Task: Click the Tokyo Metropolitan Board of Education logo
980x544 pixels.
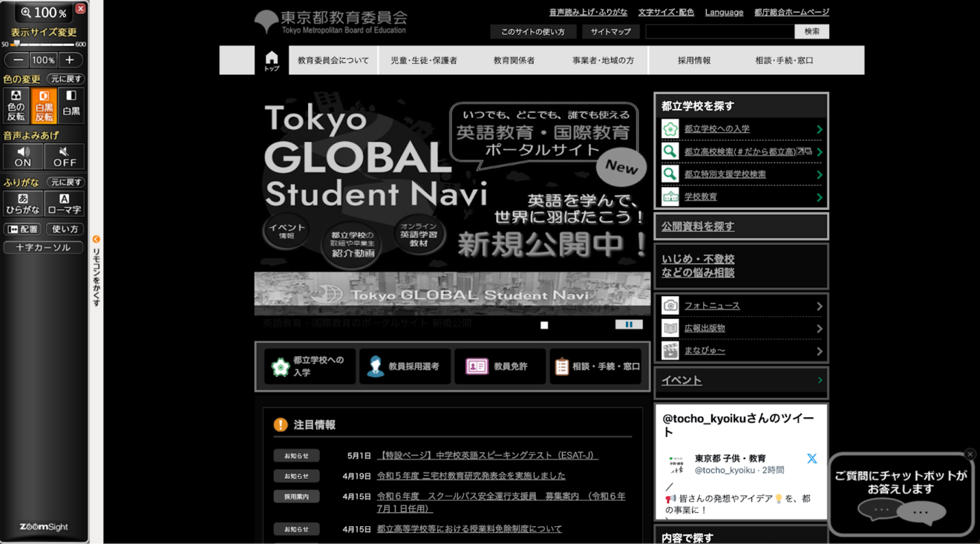Action: coord(331,22)
